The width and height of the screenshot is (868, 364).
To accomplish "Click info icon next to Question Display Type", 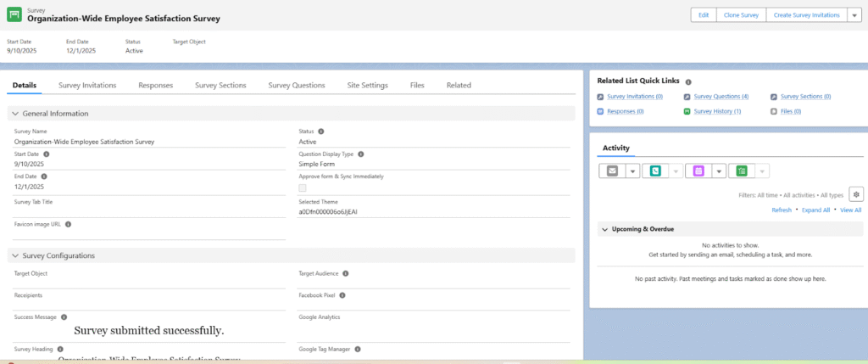I will 361,154.
